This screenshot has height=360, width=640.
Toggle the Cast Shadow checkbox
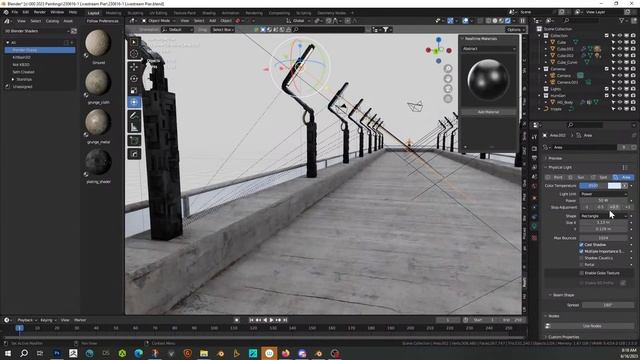click(581, 244)
